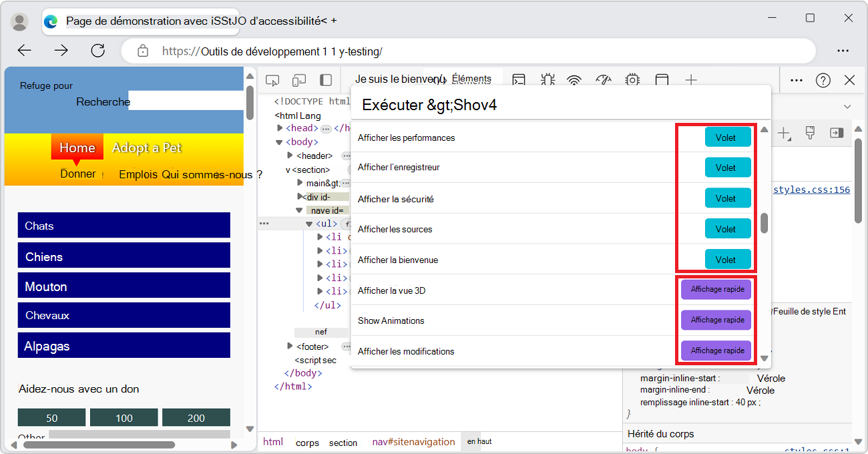868x454 pixels.
Task: Switch to the Éléments tab
Action: (x=471, y=78)
